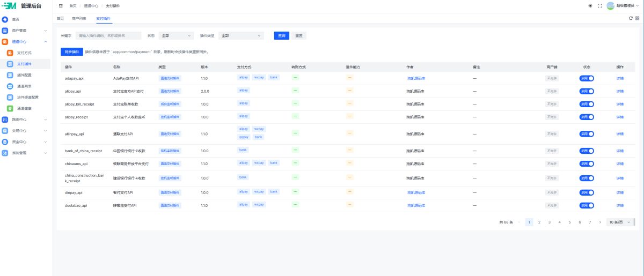Open 通道健康 in the sidebar
Image resolution: width=644 pixels, height=276 pixels.
(25, 108)
